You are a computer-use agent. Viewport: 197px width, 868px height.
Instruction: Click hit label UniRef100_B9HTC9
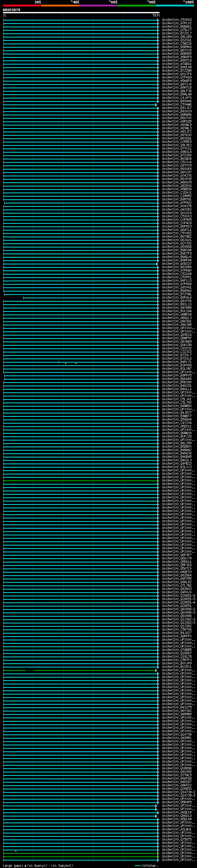(176, 60)
